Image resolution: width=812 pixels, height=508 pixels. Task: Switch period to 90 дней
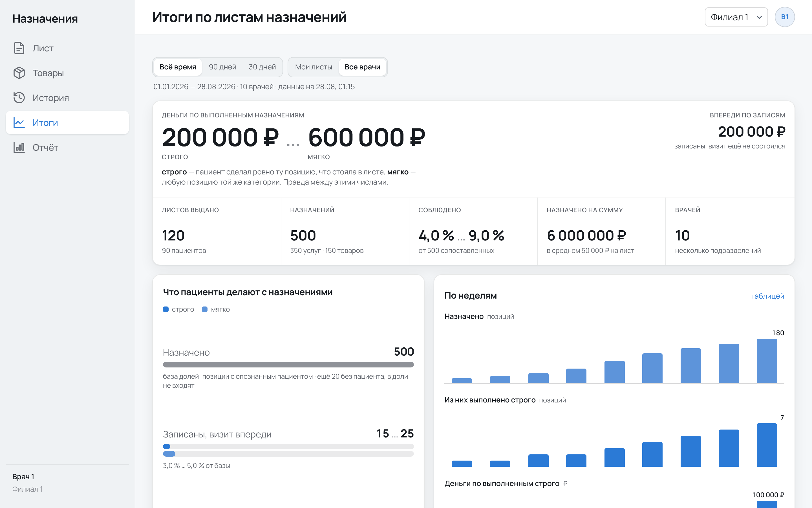coord(222,67)
